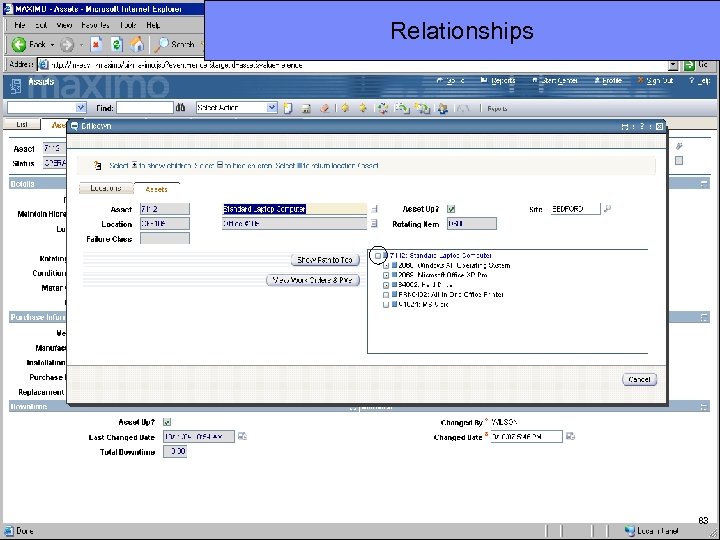Go to Next Record arrow icon
Viewport: 720px width, 540px height.
tap(363, 108)
